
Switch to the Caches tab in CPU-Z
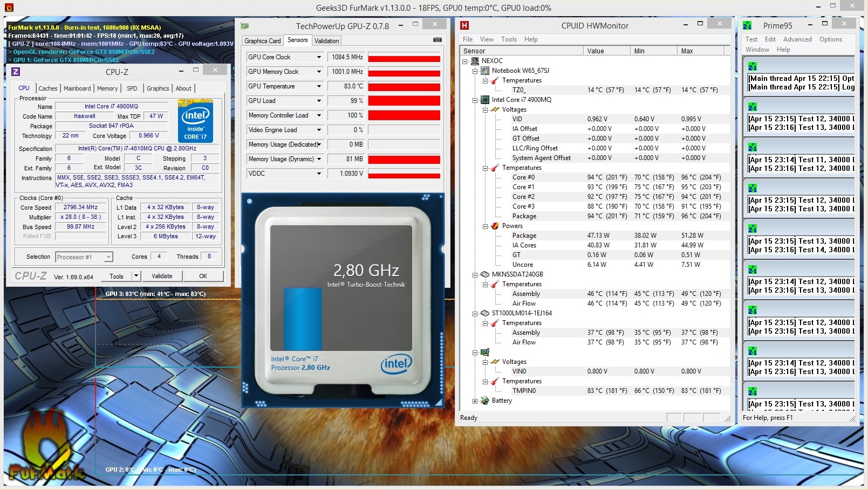pos(47,88)
